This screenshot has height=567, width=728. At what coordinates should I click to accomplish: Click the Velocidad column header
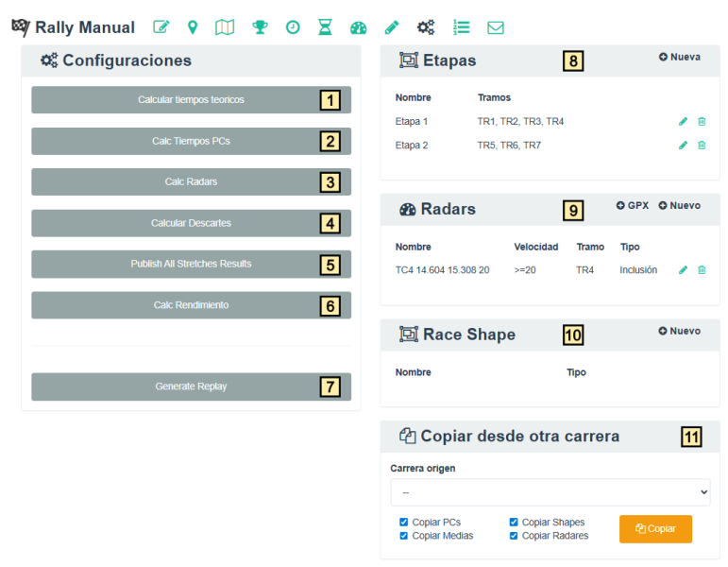tap(535, 247)
